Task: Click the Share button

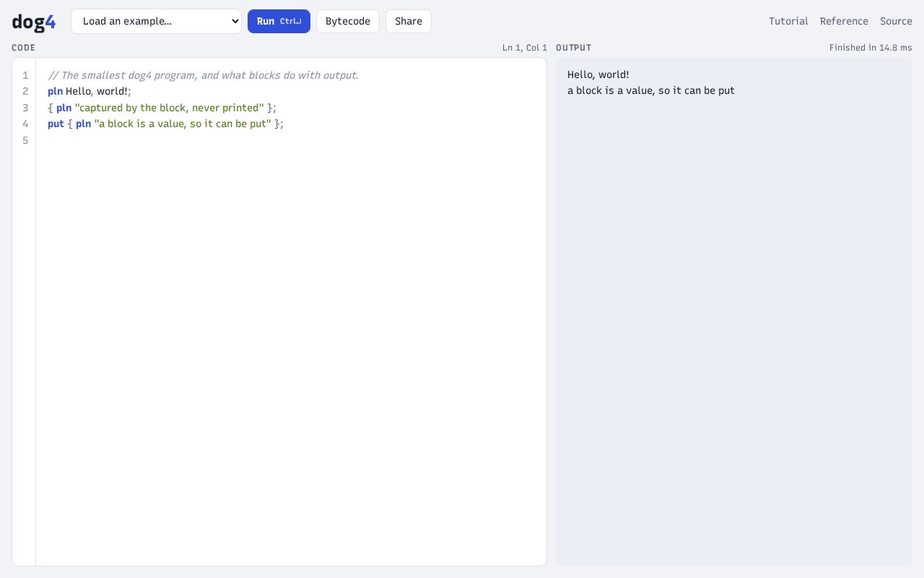Action: pyautogui.click(x=409, y=21)
